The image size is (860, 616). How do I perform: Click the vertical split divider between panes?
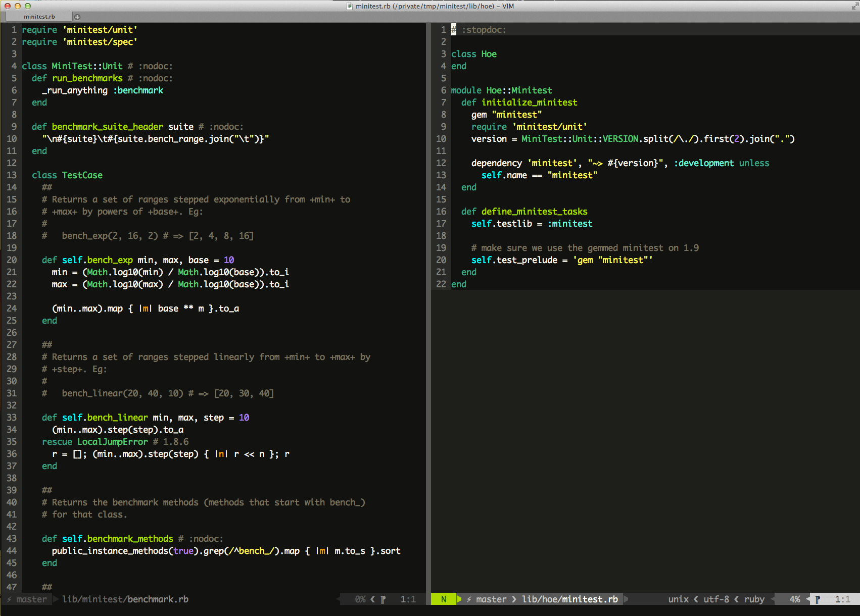tap(428, 303)
